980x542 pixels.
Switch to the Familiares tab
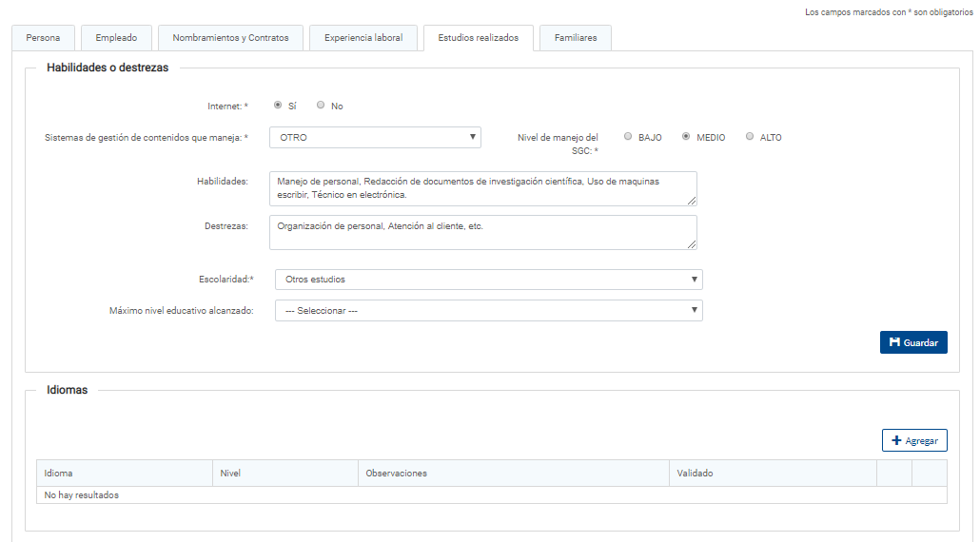pyautogui.click(x=576, y=38)
